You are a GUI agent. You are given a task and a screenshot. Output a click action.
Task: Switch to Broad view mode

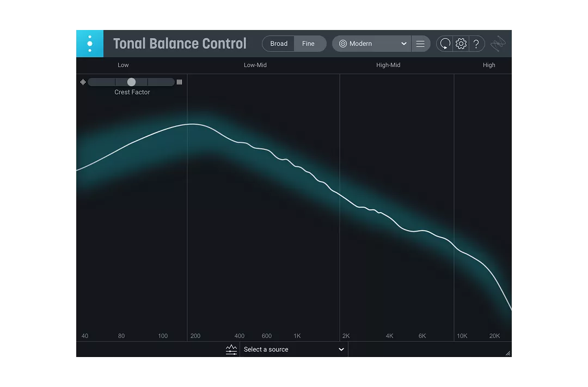point(279,44)
